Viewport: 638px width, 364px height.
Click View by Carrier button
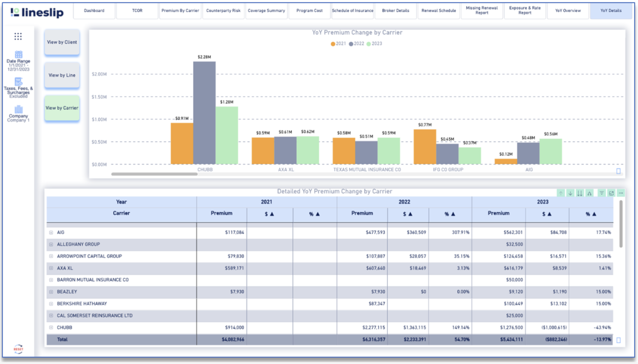[62, 108]
